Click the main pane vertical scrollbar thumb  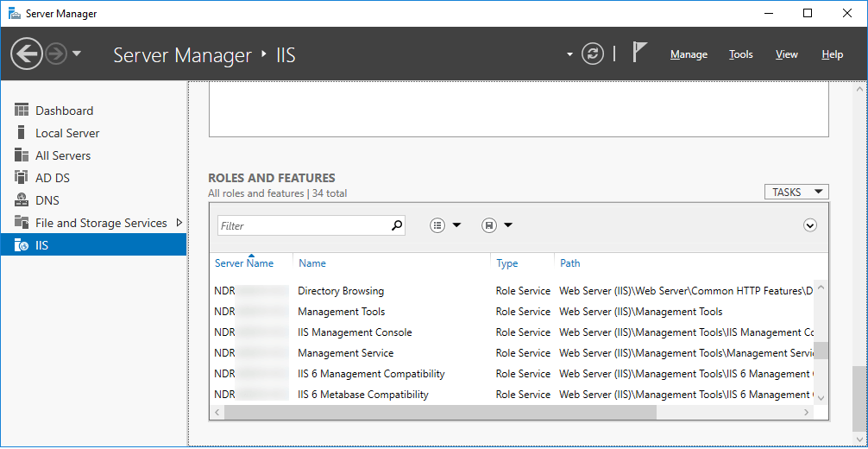pos(859,399)
